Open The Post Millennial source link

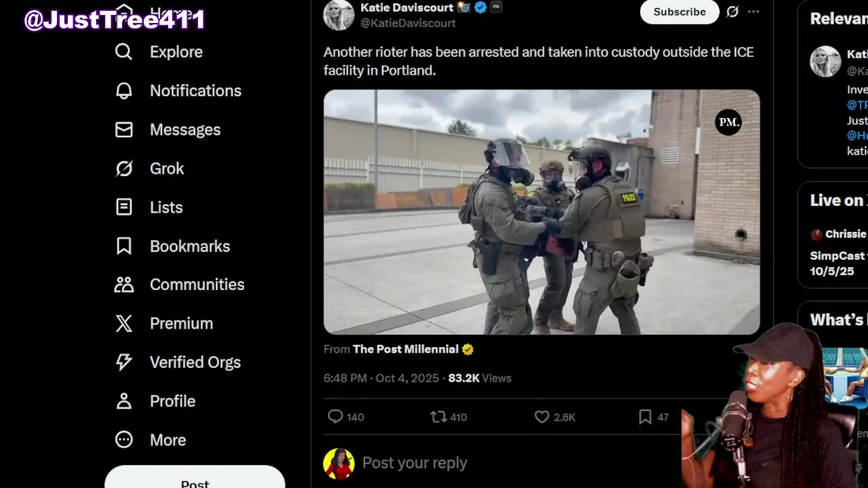[x=406, y=349]
